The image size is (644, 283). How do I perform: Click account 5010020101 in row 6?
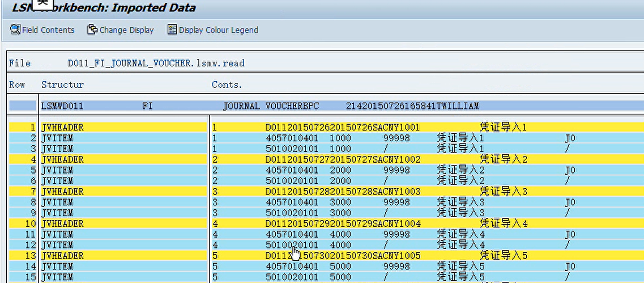[292, 181]
